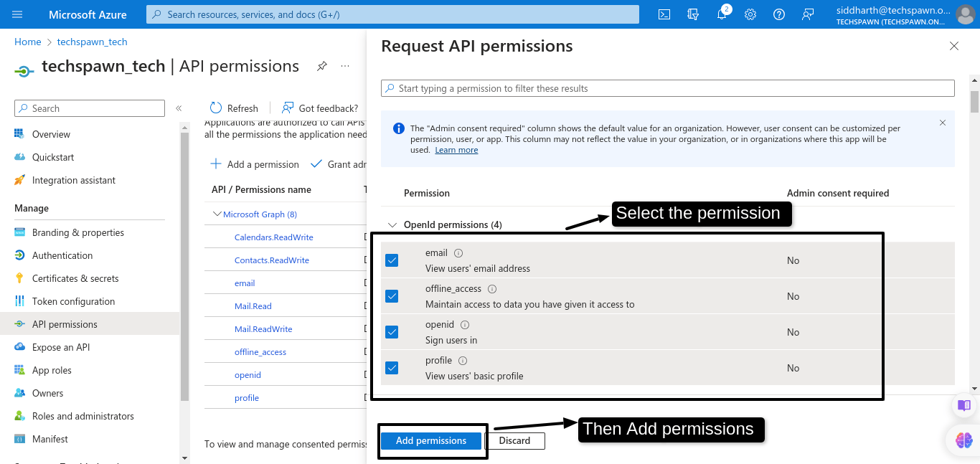The height and width of the screenshot is (464, 980).
Task: Click the Add permissions button
Action: click(x=431, y=440)
